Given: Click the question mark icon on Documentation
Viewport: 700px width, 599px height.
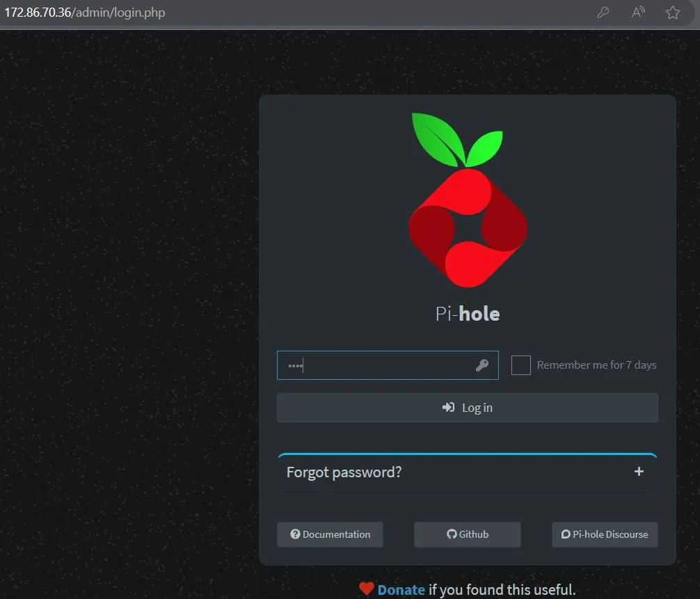Looking at the screenshot, I should (295, 534).
